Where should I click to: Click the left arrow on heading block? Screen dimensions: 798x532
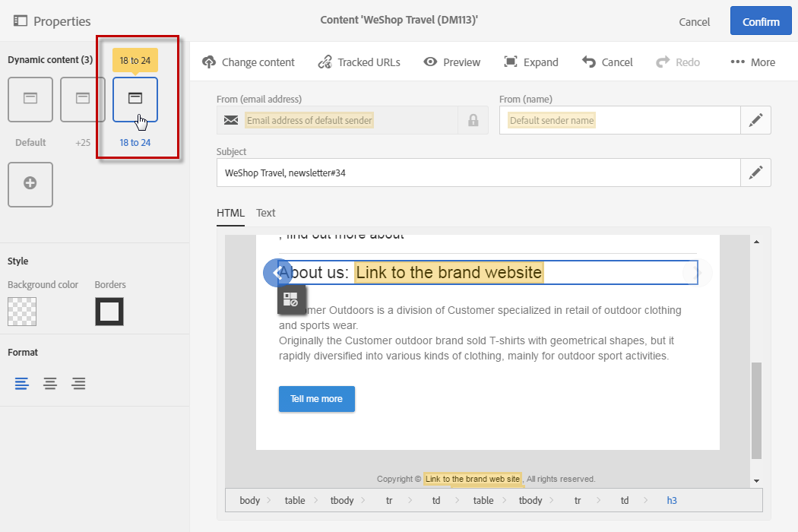(x=277, y=273)
